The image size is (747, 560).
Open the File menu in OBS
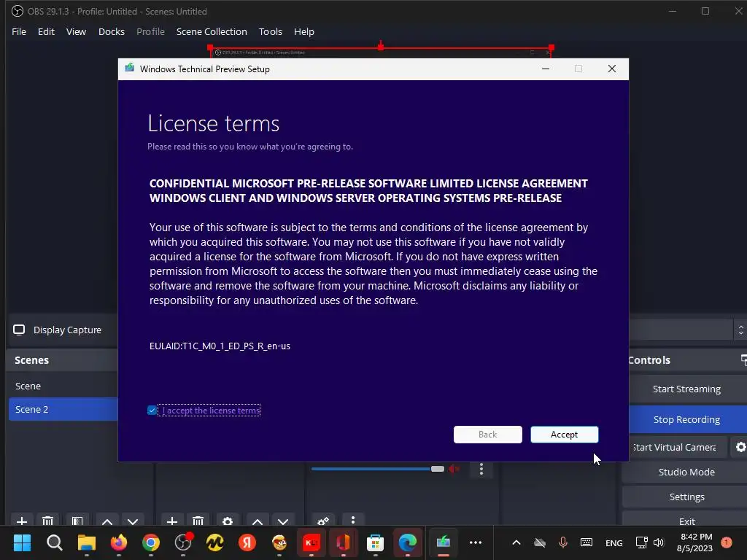point(19,31)
